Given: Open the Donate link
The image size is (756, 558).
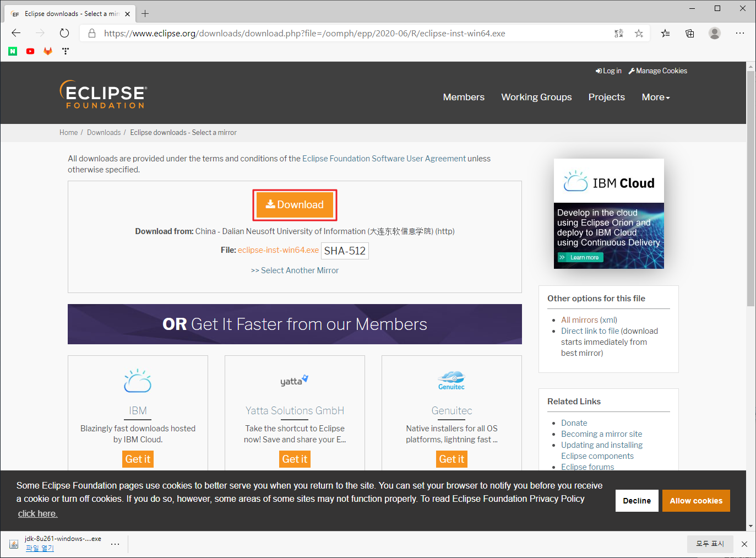Looking at the screenshot, I should coord(574,423).
